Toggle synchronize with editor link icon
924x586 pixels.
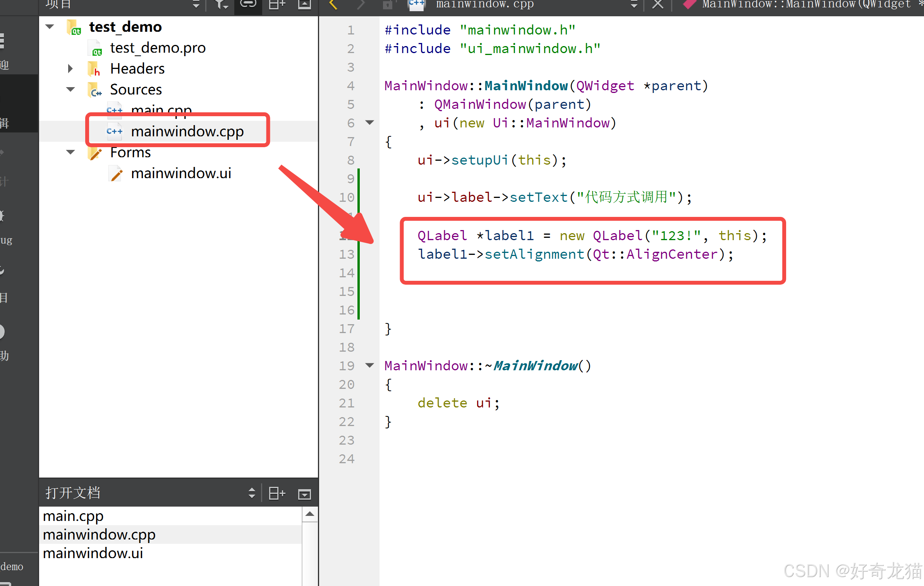248,4
